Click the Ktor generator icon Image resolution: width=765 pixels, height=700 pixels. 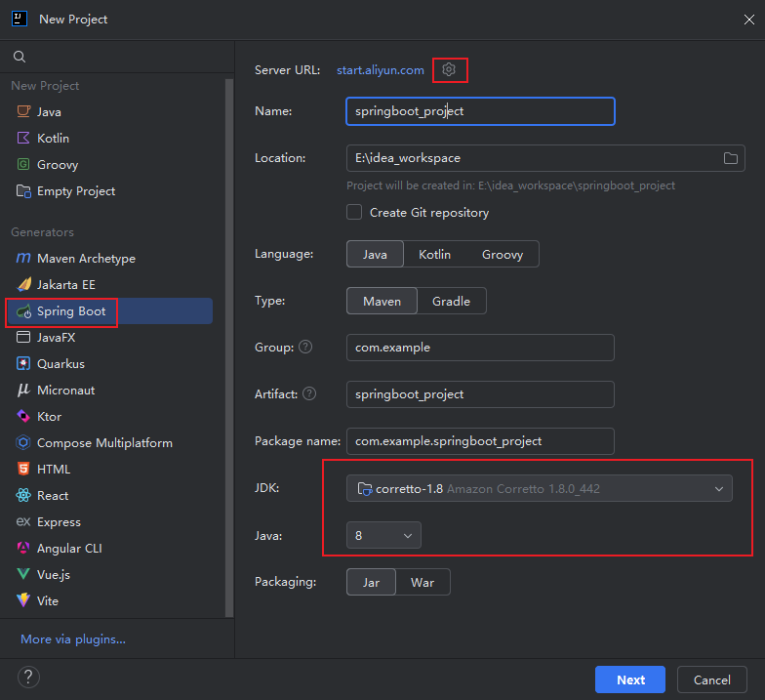(x=23, y=416)
